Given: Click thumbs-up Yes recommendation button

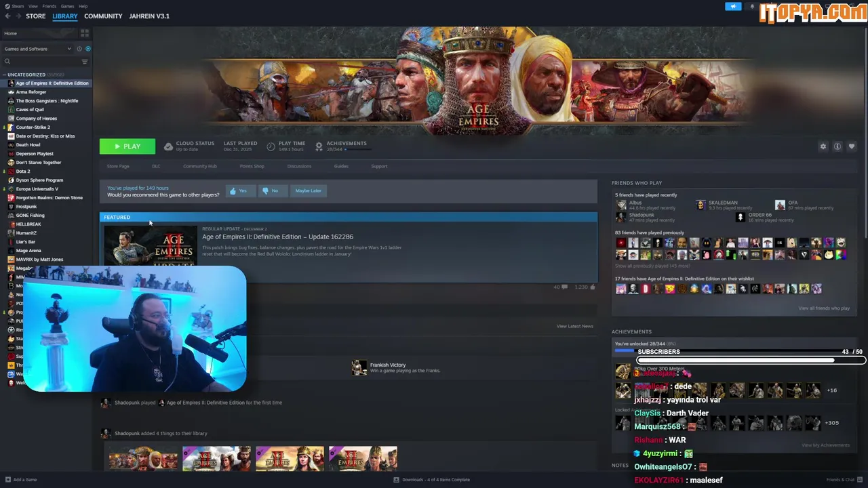Looking at the screenshot, I should tap(239, 191).
